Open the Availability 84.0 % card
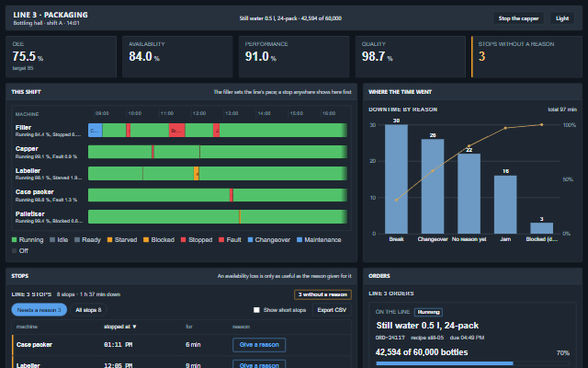Image resolution: width=588 pixels, height=368 pixels. point(177,57)
